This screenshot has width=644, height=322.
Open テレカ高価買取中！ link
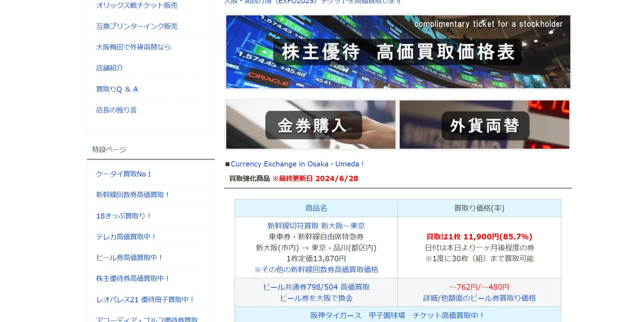tap(125, 237)
